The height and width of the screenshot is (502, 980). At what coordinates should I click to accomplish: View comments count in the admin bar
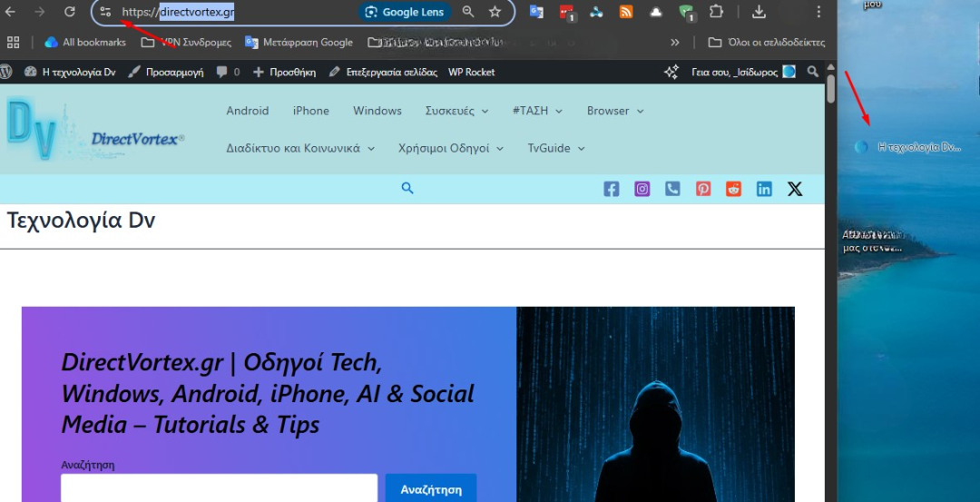point(228,72)
